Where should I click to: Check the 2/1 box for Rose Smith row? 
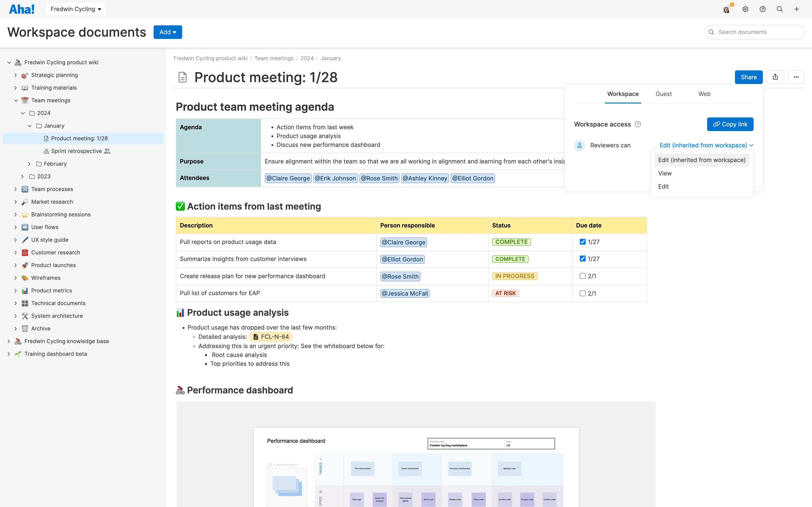[x=582, y=276]
